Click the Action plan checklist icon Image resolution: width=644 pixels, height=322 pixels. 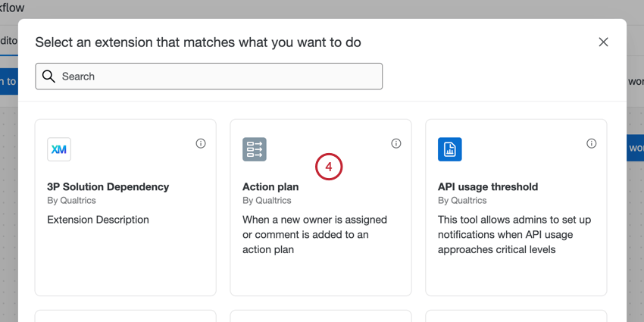point(255,149)
